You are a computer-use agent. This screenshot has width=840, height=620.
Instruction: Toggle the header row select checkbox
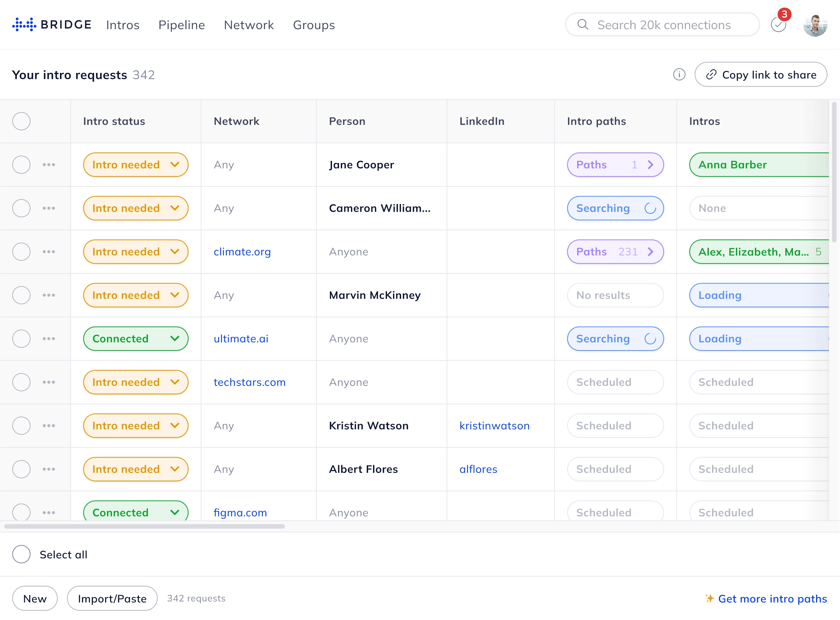tap(21, 121)
